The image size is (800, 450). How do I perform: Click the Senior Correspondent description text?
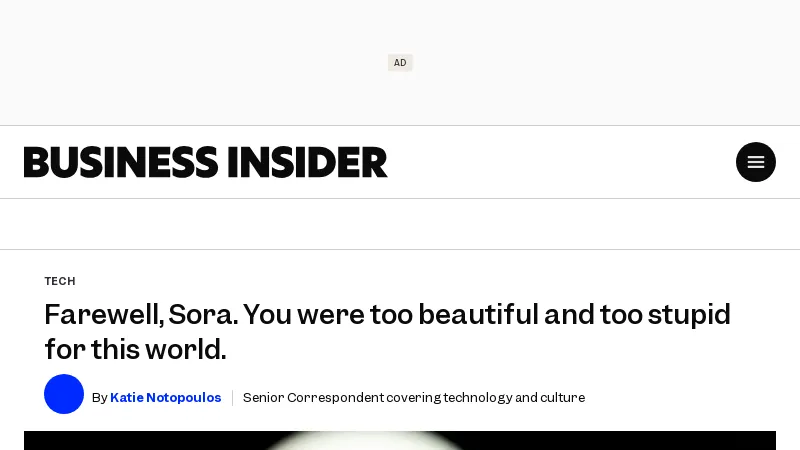pyautogui.click(x=413, y=398)
